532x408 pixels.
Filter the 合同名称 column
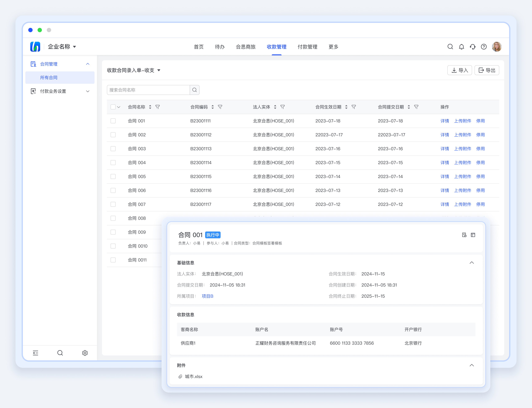(158, 107)
